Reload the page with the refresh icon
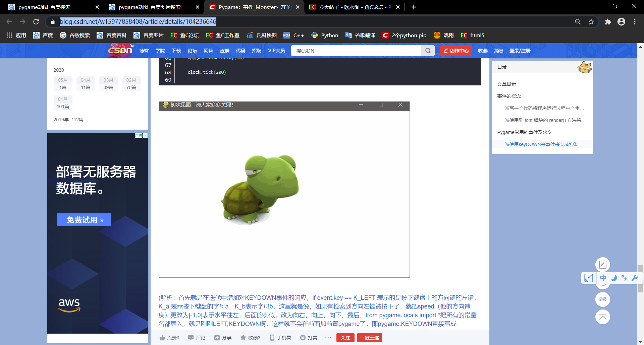Image resolution: width=644 pixels, height=345 pixels. pyautogui.click(x=36, y=21)
